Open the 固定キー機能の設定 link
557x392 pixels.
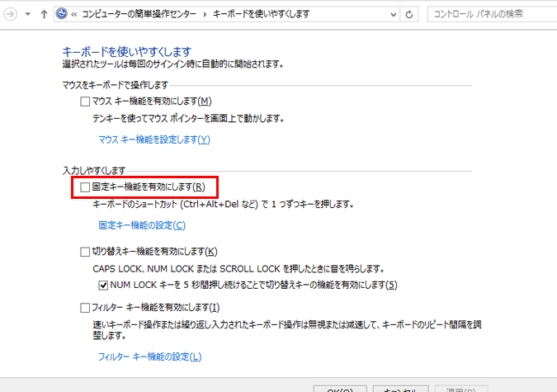click(x=142, y=224)
